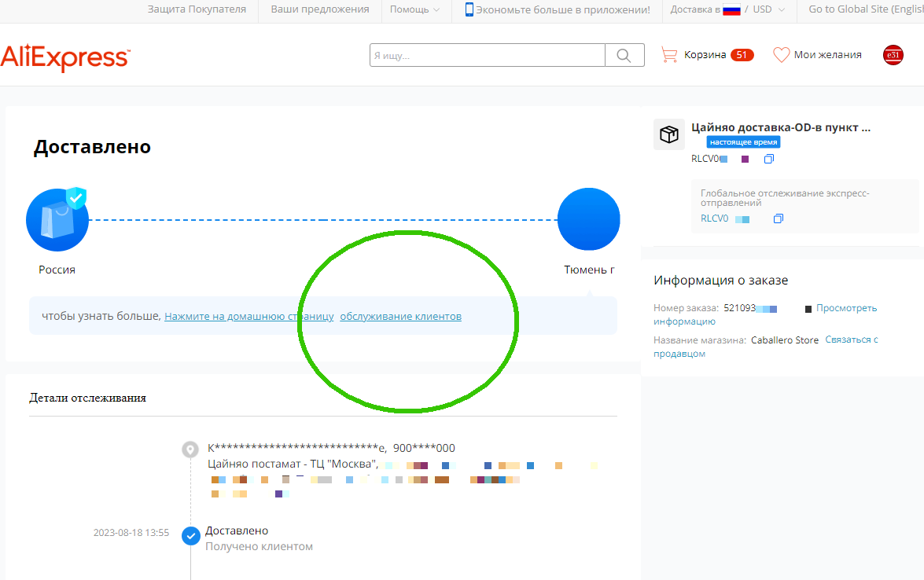Click the Цайняо доставка-OD-в пункт title

(x=781, y=127)
